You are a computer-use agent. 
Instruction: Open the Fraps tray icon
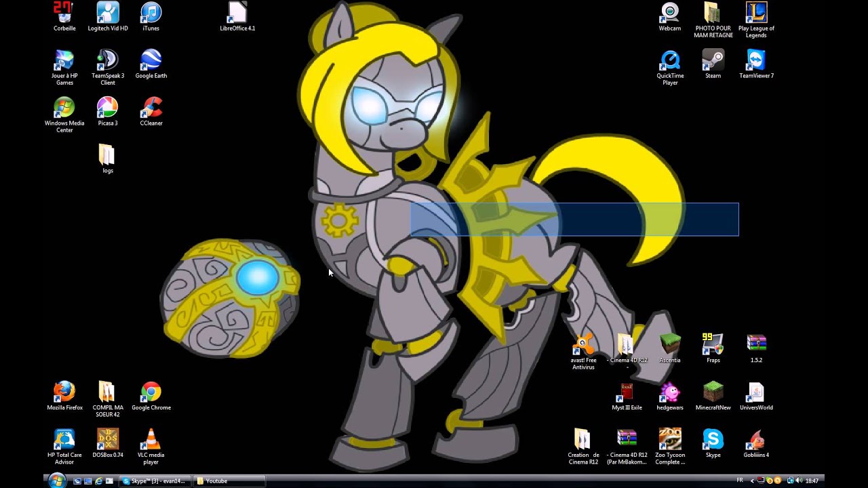point(762,481)
